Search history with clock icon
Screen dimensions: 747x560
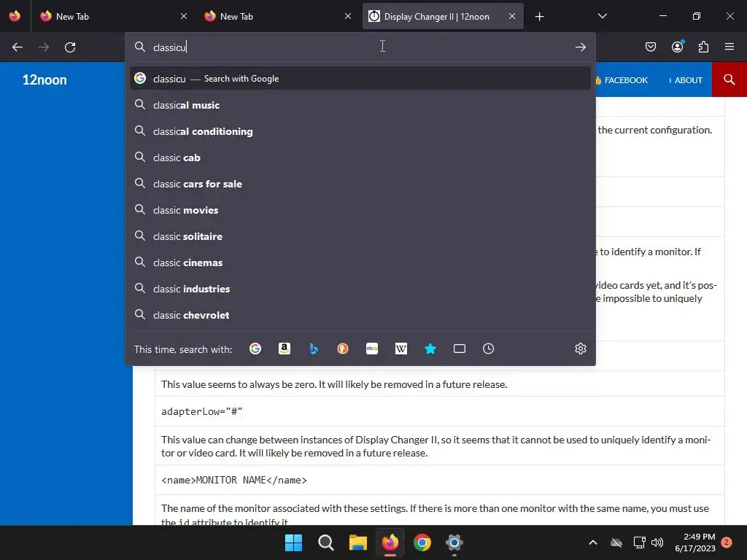point(488,349)
